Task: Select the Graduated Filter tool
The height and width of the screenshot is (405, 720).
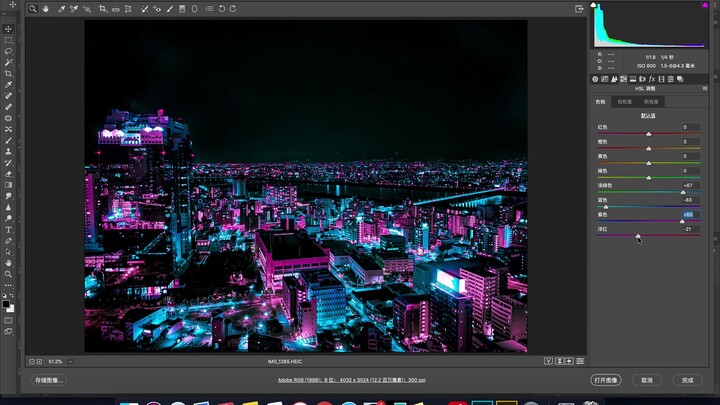Action: pyautogui.click(x=182, y=9)
